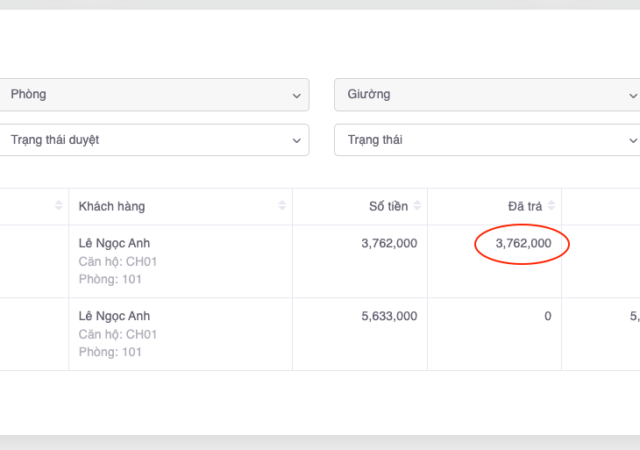
Task: Click the Số tiền column sort icon
Action: click(417, 206)
